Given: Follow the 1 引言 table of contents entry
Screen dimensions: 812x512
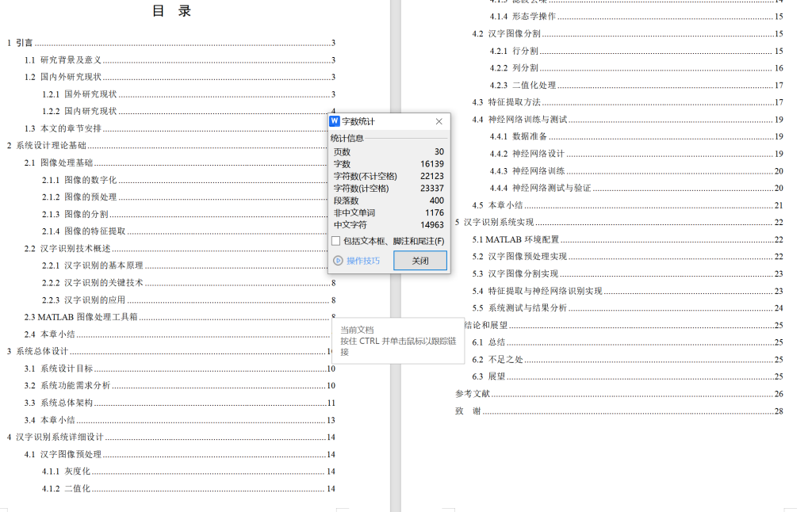Looking at the screenshot, I should click(18, 41).
